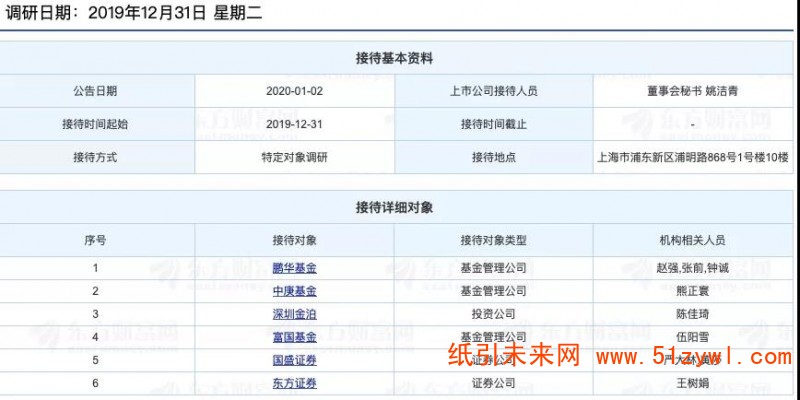Select the date value 2020-01-02
This screenshot has height=400, width=800.
[294, 91]
